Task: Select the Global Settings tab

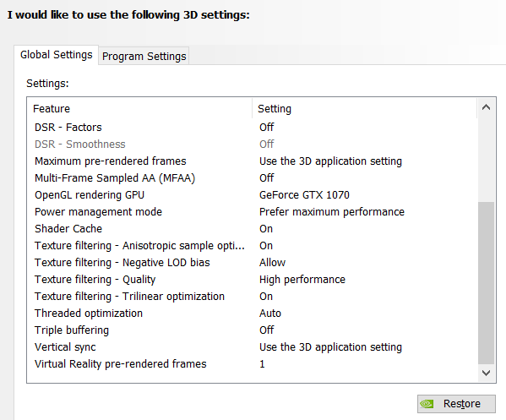Action: click(x=56, y=55)
